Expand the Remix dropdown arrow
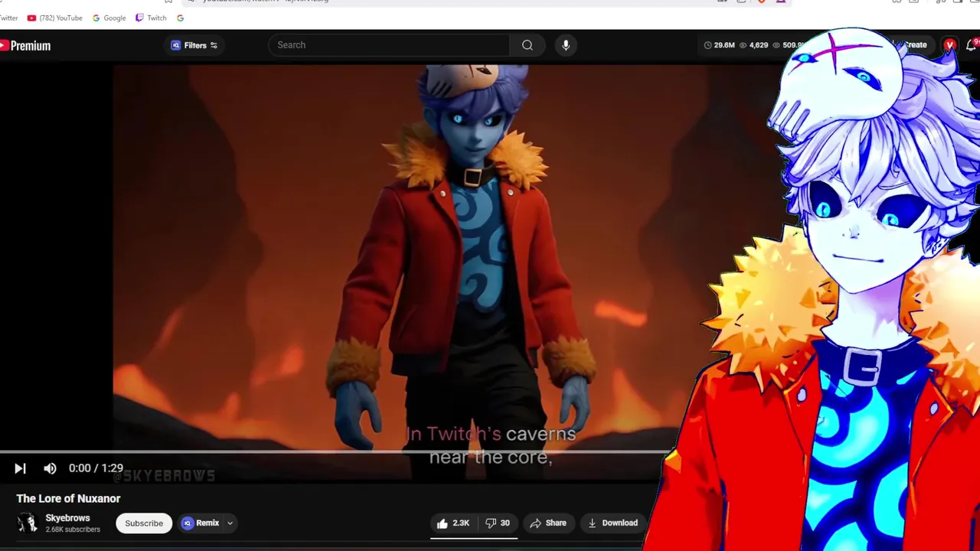This screenshot has width=980, height=551. 230,523
